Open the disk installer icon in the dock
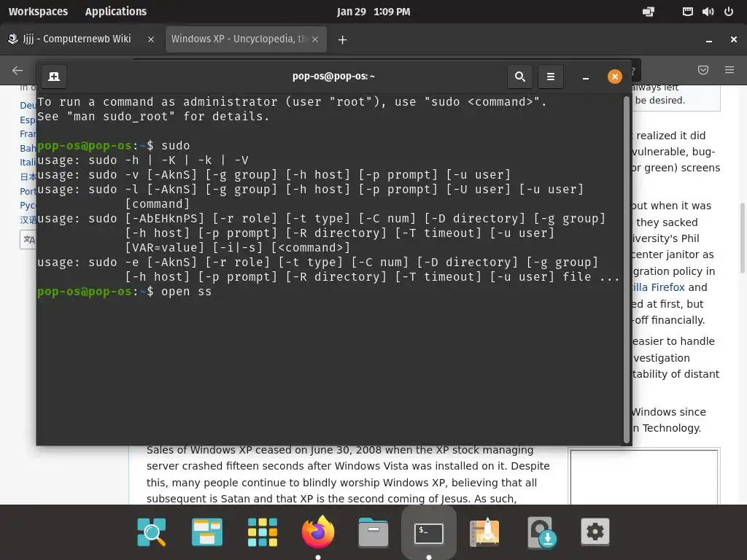This screenshot has height=560, width=747. coord(542,532)
